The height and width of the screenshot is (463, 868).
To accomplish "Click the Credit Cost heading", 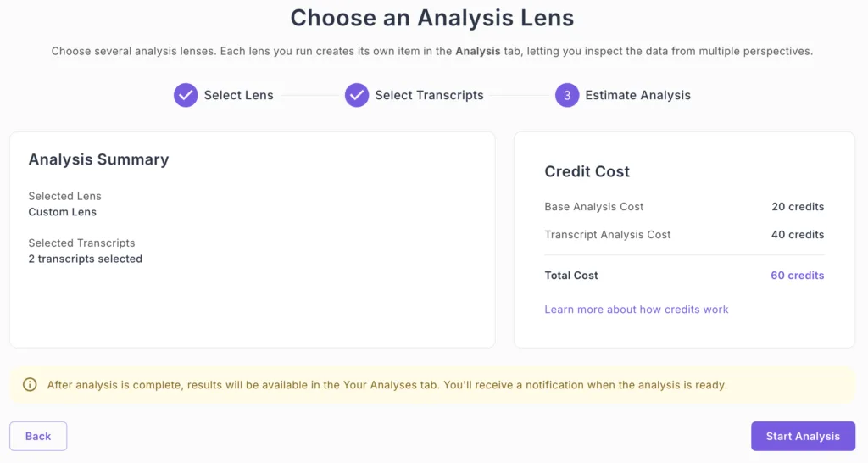I will pyautogui.click(x=587, y=171).
